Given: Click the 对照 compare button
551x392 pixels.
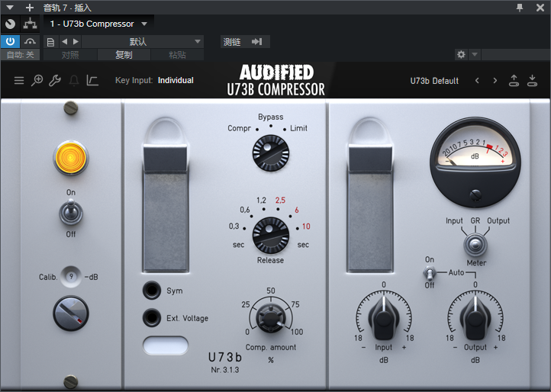Looking at the screenshot, I should tap(70, 55).
